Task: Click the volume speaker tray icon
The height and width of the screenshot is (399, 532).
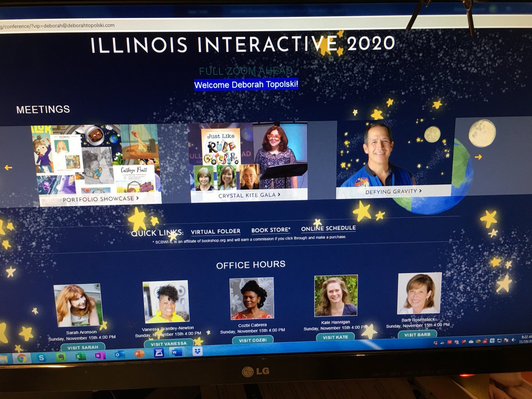Action: tap(513, 340)
